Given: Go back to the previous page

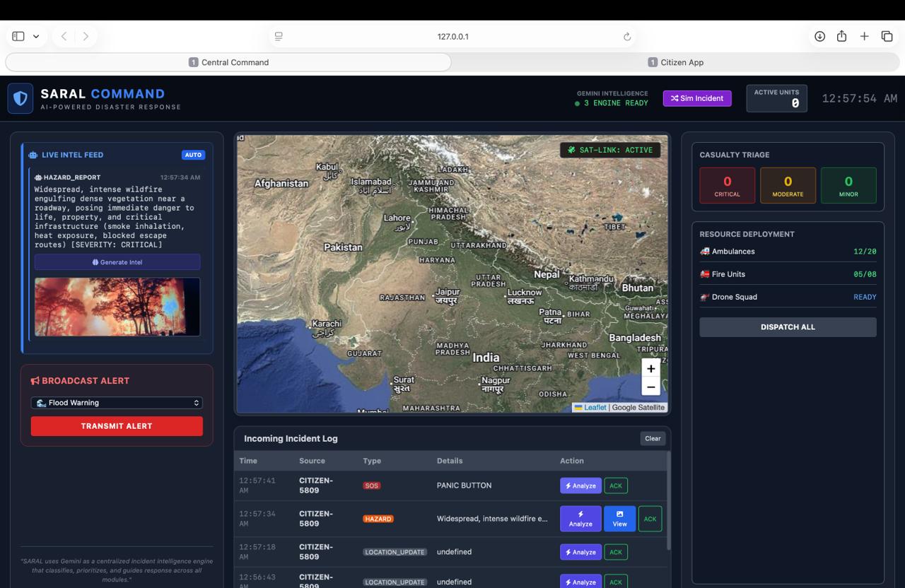Looking at the screenshot, I should [64, 36].
